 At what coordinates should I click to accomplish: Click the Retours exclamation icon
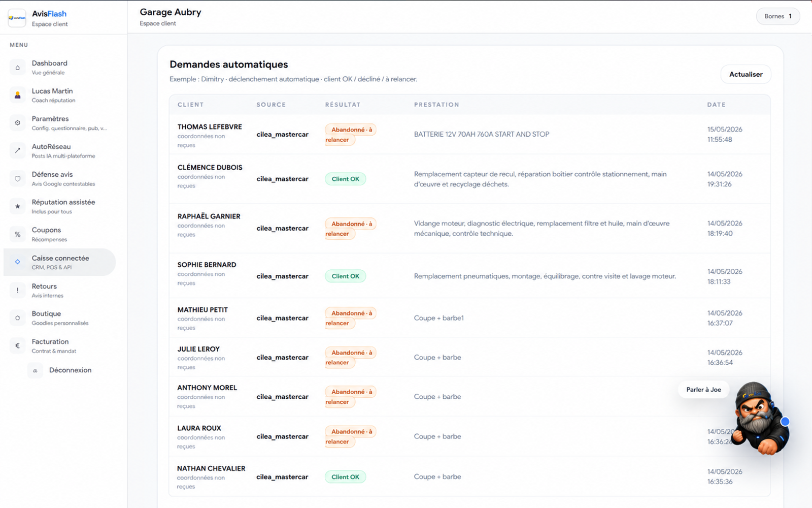click(x=18, y=290)
